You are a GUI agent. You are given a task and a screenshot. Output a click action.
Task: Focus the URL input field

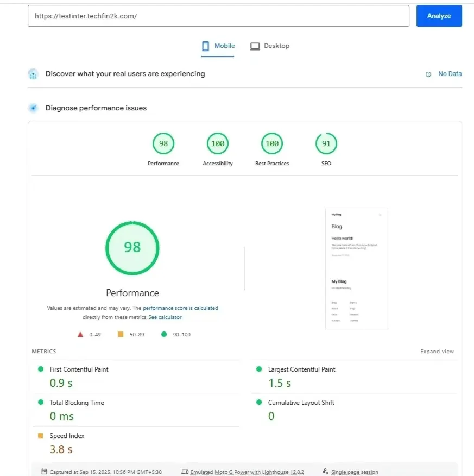[x=218, y=16]
